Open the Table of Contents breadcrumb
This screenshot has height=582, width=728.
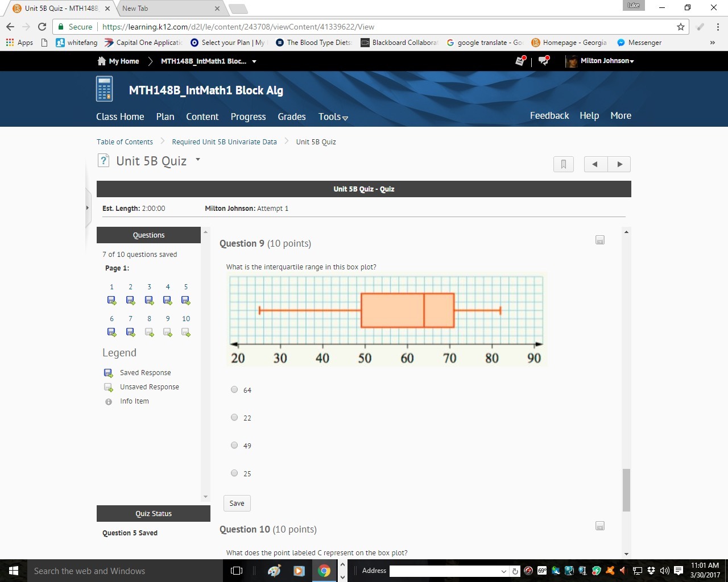pyautogui.click(x=125, y=142)
